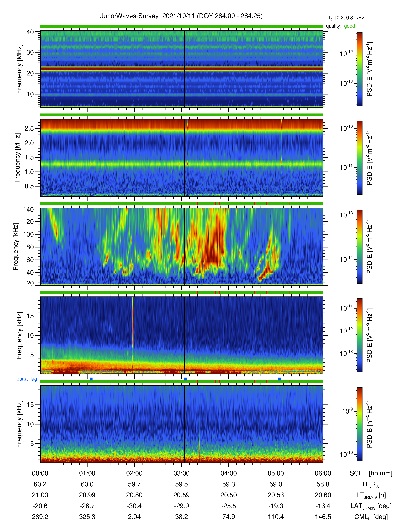The width and height of the screenshot is (411, 532).
Task: Click the "140" kHz frequency tick label
Action: pos(29,209)
